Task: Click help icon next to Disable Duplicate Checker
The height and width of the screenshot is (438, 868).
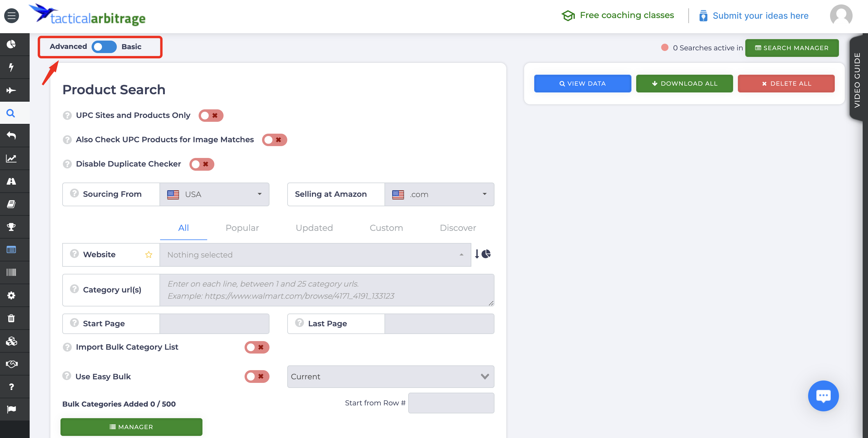Action: click(67, 164)
